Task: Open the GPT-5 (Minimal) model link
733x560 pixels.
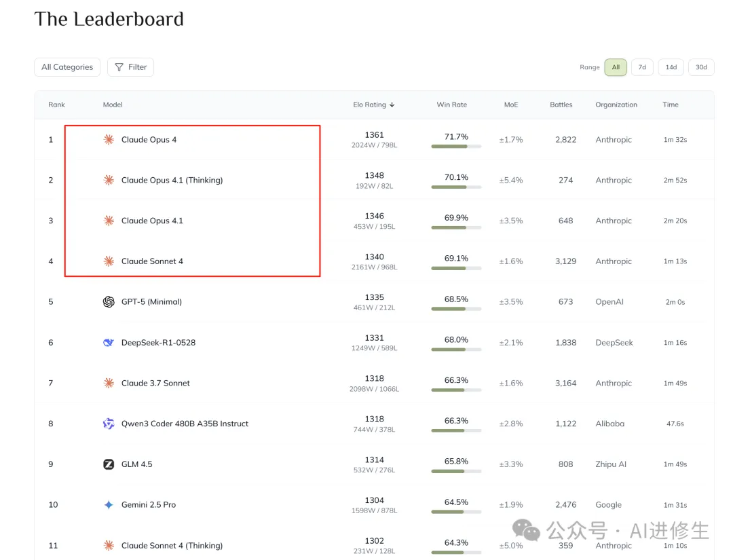Action: click(151, 301)
